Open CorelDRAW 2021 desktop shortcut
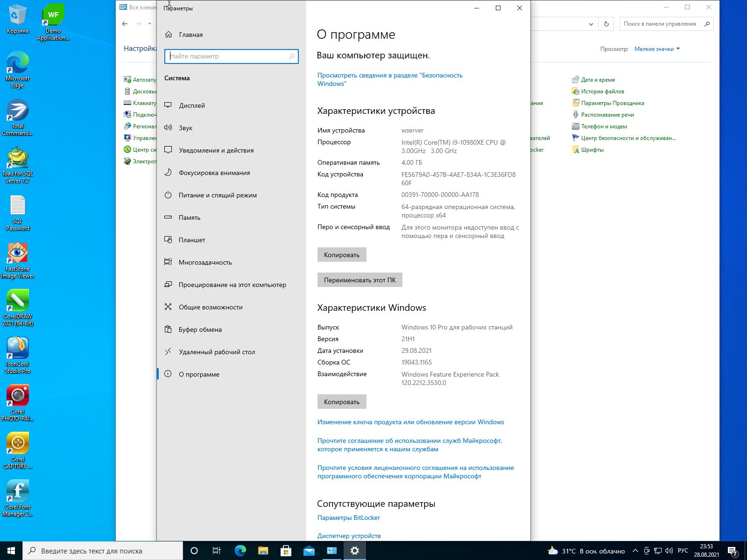Viewport: 747px width, 560px height. (18, 308)
